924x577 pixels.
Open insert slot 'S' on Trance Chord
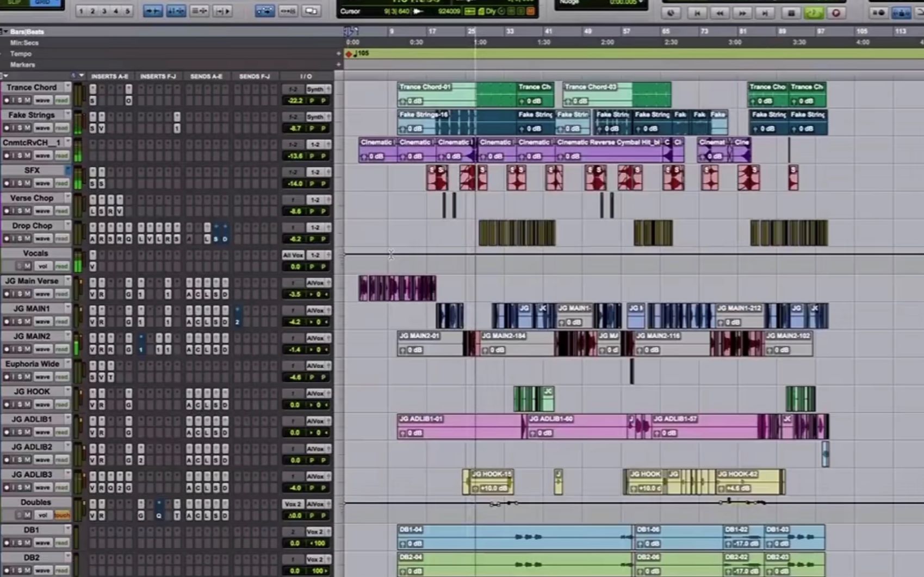[92, 101]
